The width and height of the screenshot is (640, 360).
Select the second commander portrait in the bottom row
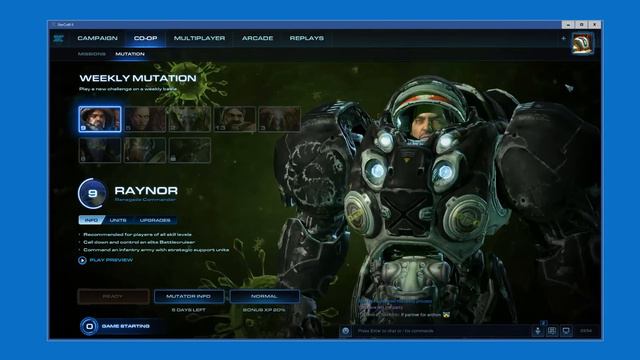[145, 150]
